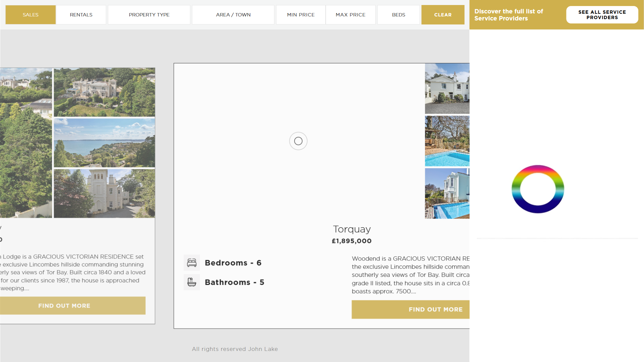Open the Property Type dropdown
This screenshot has height=362, width=644.
click(x=149, y=15)
